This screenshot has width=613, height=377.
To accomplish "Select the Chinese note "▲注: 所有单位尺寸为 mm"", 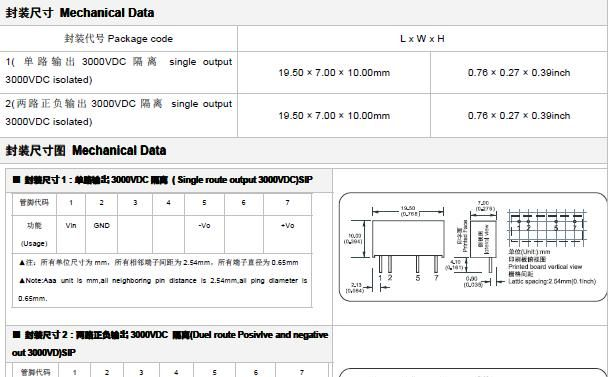I will 158,262.
